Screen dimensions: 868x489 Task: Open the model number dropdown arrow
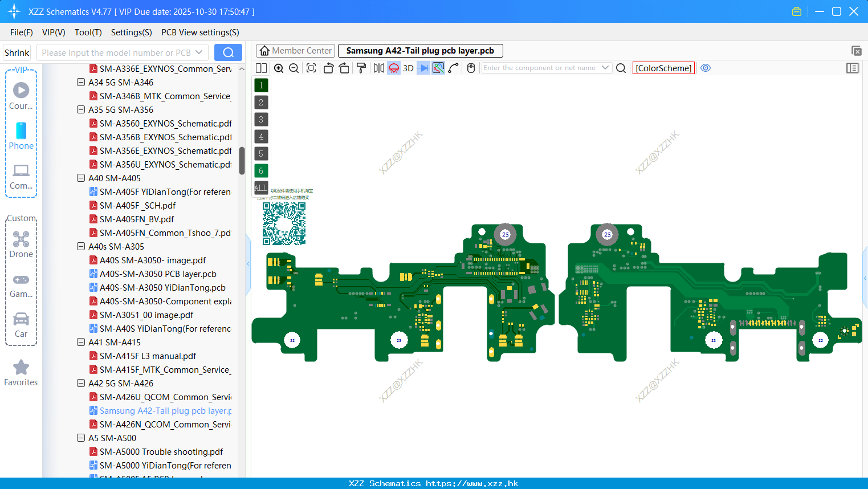[x=199, y=52]
